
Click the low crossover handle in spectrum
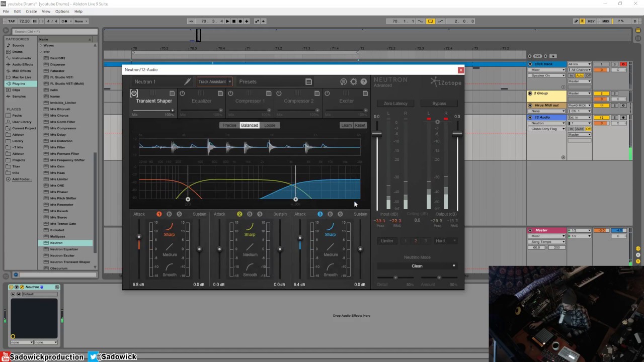tap(188, 200)
